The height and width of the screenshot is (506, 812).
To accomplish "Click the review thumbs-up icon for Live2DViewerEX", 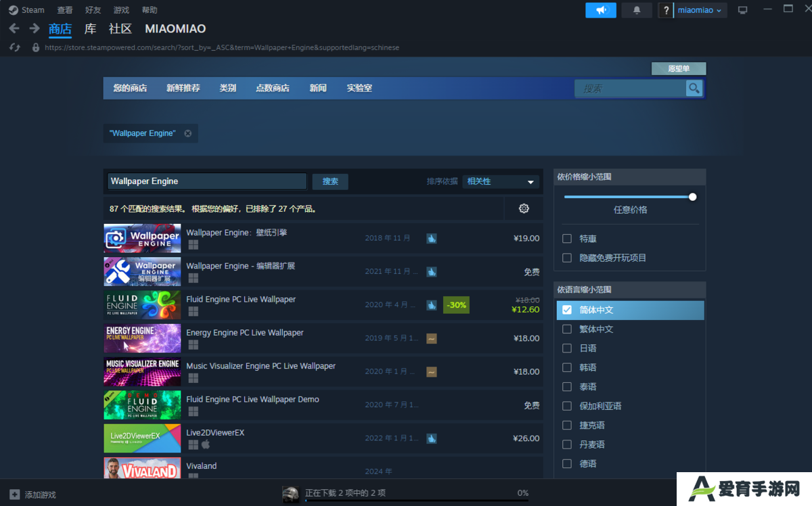I will point(432,438).
